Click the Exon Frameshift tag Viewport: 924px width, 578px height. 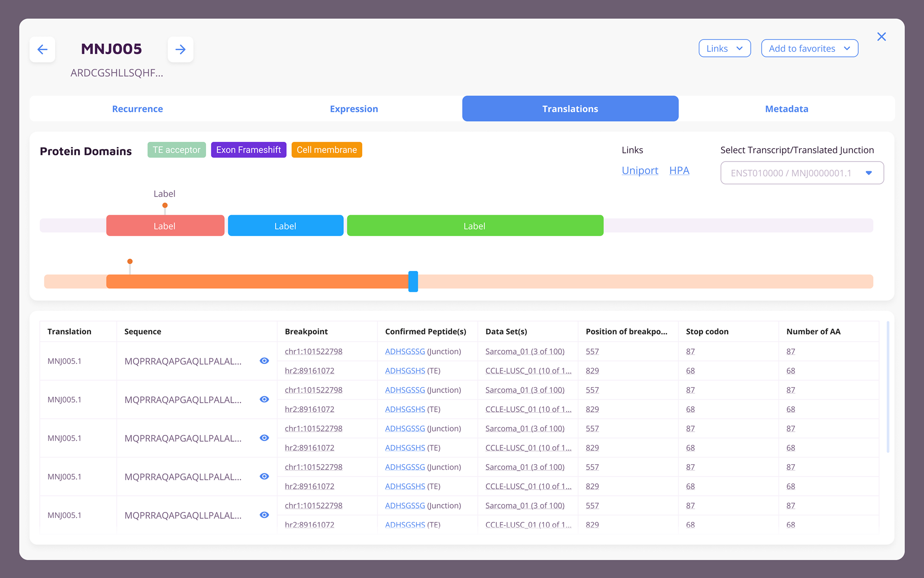point(249,150)
